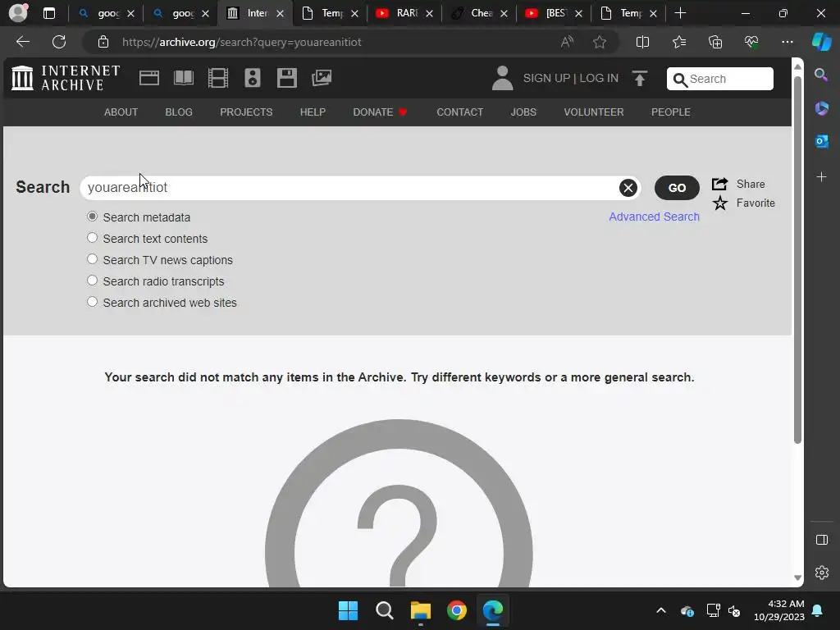This screenshot has height=630, width=840.
Task: Open the DONATE menu item
Action: (381, 112)
